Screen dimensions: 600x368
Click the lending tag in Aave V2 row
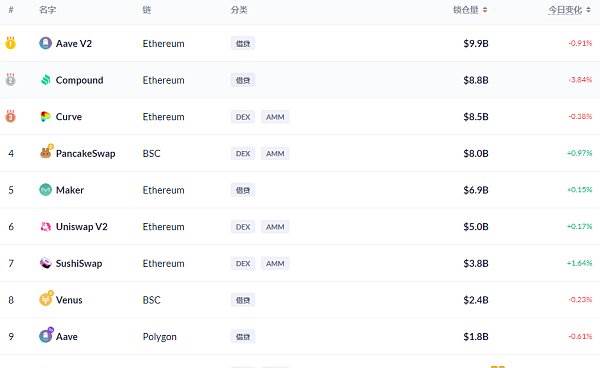[243, 44]
